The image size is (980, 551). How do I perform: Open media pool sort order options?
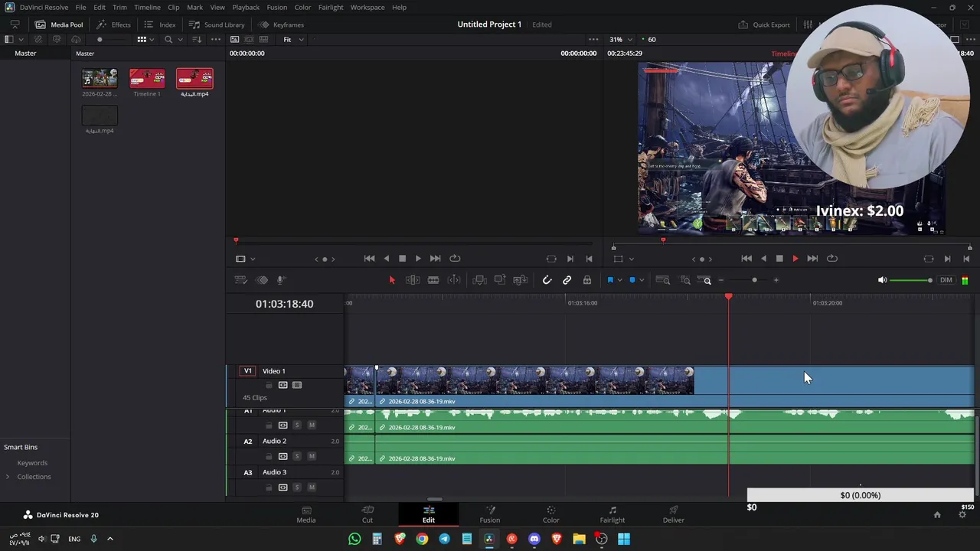pos(197,40)
